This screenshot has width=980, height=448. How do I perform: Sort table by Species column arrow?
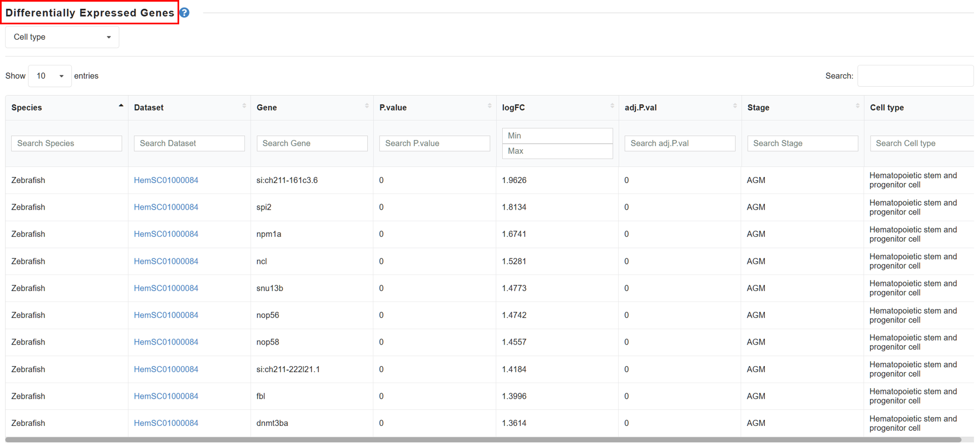(x=121, y=106)
